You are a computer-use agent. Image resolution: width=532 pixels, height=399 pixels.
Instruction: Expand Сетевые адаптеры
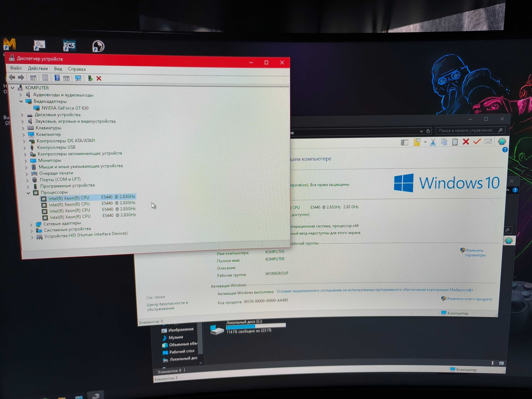31,225
